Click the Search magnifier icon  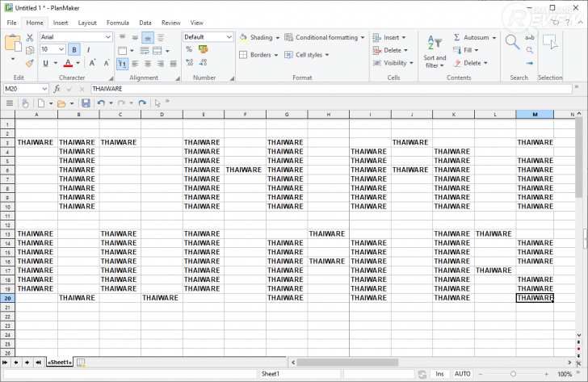512,42
